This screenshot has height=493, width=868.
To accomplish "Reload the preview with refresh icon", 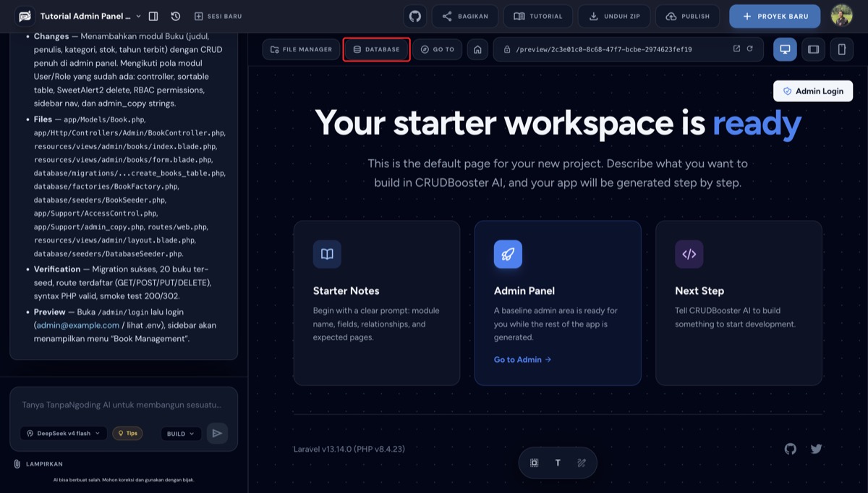I will point(750,49).
